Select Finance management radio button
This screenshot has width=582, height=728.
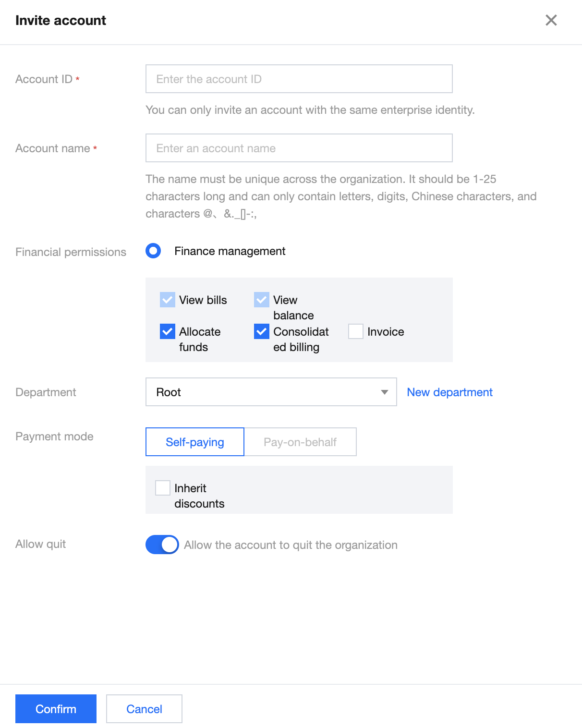[153, 251]
